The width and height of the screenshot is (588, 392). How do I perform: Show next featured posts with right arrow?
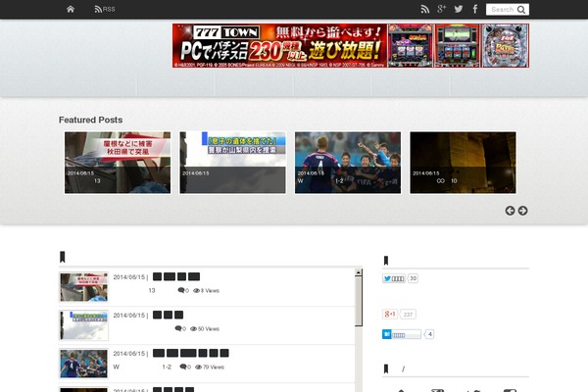[x=522, y=211]
